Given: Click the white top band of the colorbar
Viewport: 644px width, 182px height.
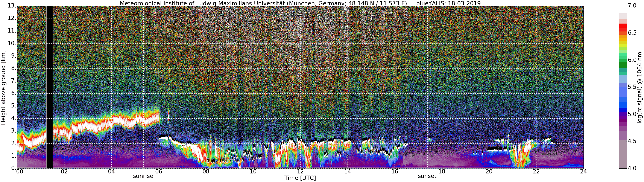Looking at the screenshot, I should pos(623,9).
